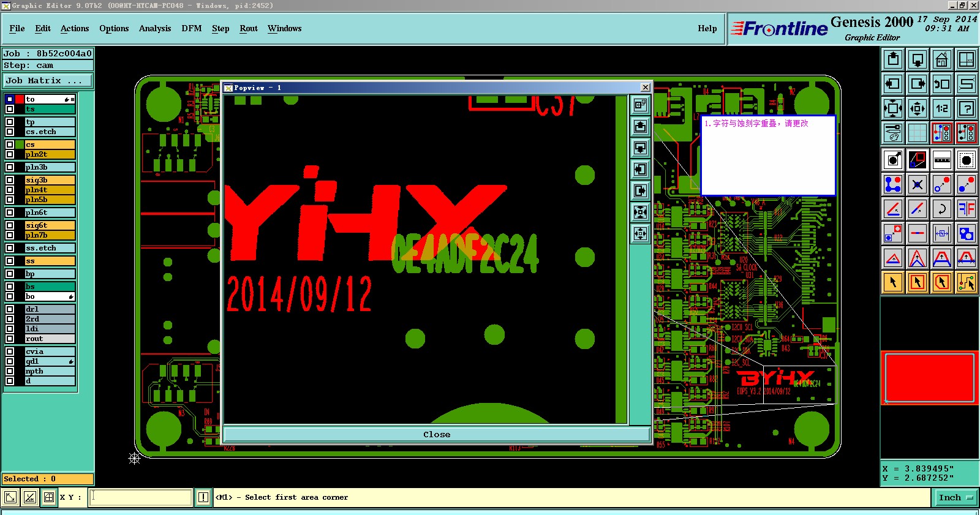Viewport: 980px width, 515px height.
Task: Select the cs.etch layer name
Action: coord(50,132)
